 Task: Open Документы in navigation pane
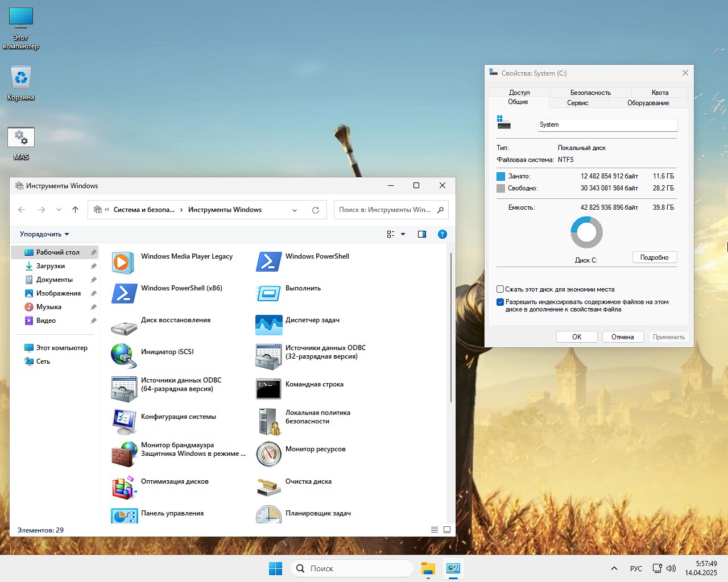[55, 280]
